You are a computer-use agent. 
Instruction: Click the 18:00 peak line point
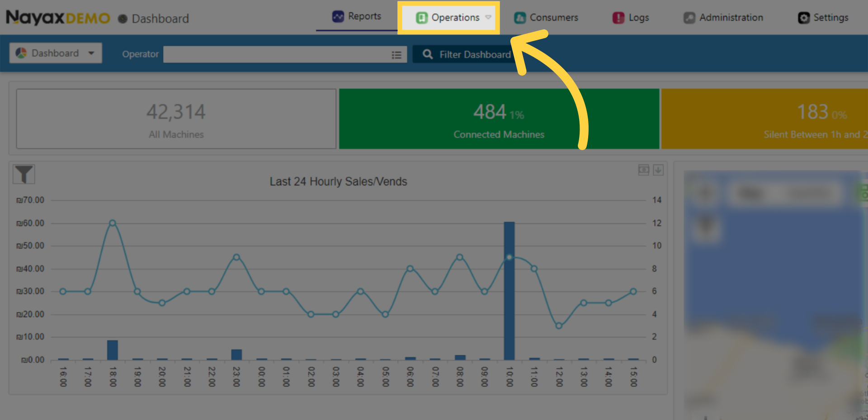[x=113, y=223]
